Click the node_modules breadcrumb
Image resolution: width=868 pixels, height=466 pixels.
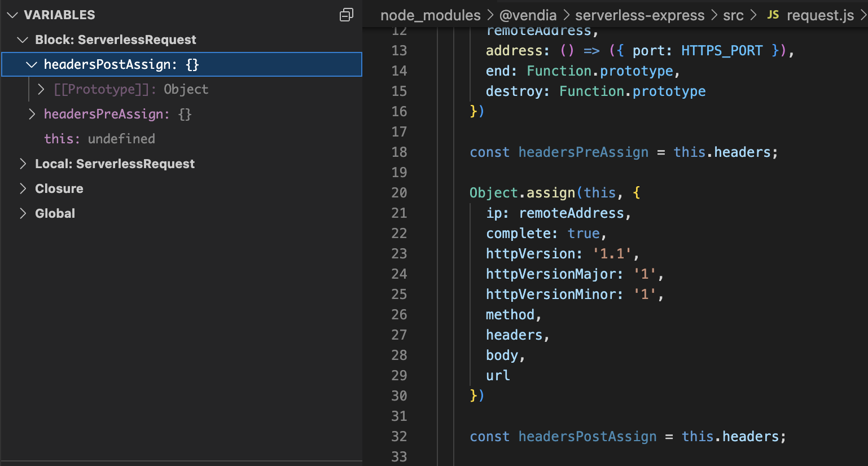click(431, 15)
